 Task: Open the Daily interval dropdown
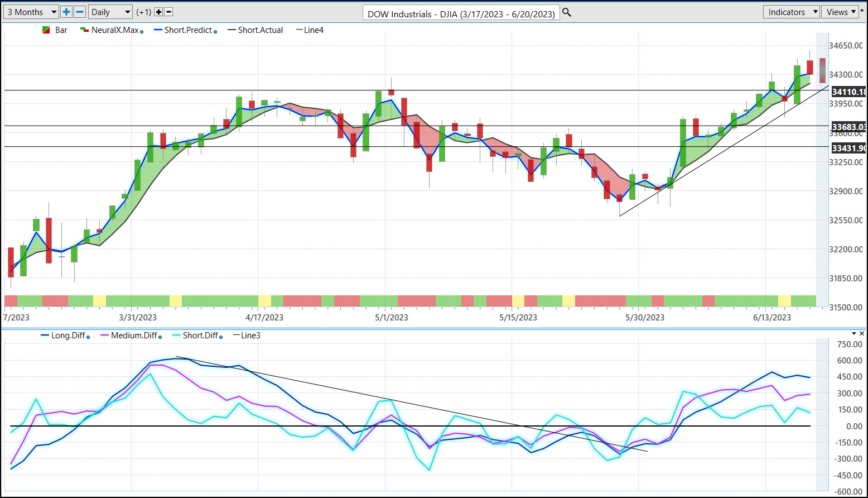(x=110, y=12)
